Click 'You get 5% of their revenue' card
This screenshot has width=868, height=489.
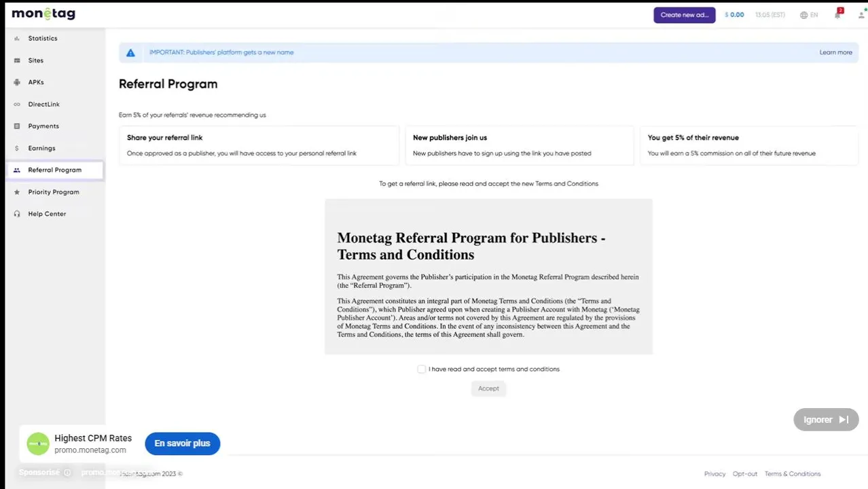tap(748, 145)
